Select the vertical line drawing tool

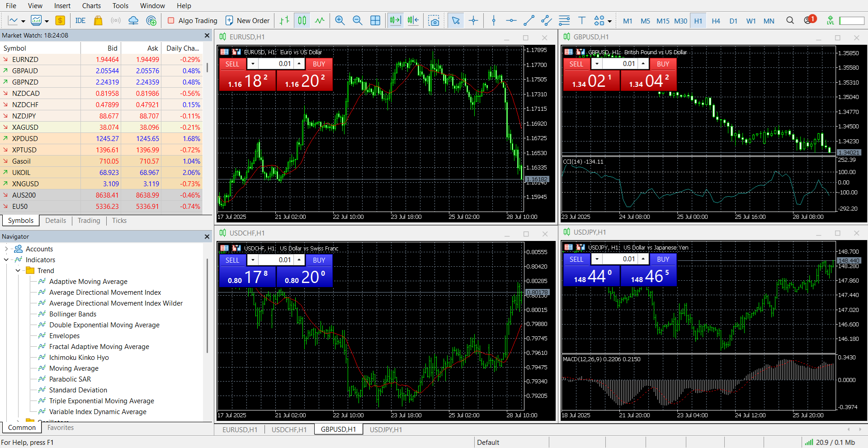pyautogui.click(x=494, y=21)
